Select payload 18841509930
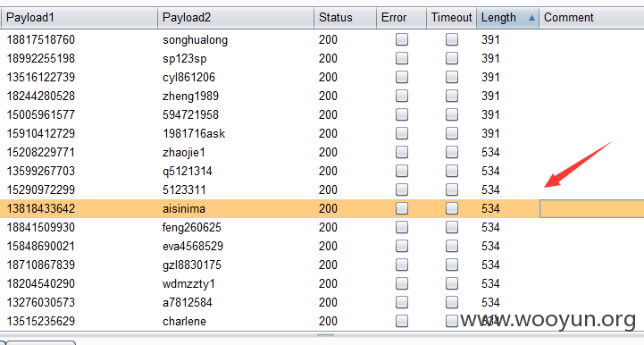644x345 pixels. [41, 227]
